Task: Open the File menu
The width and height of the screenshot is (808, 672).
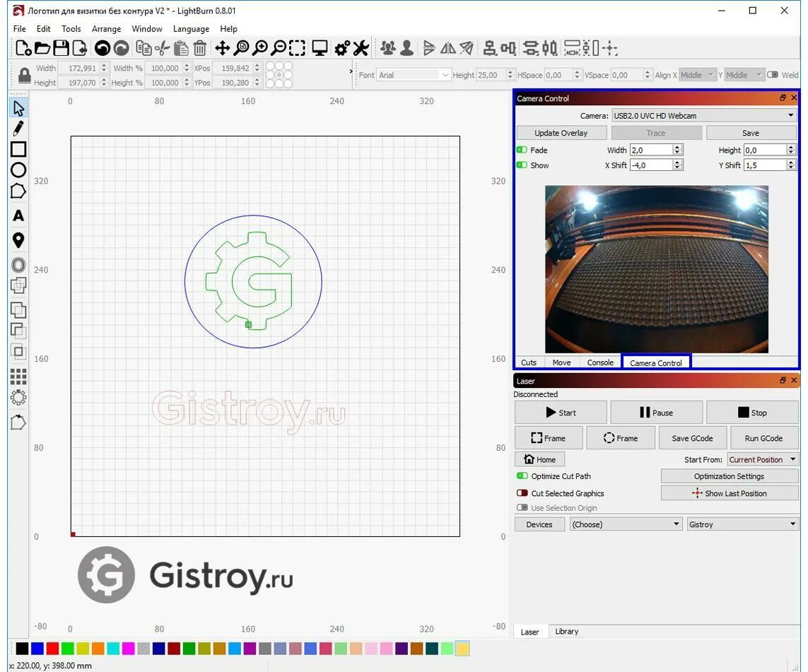Action: 20,29
